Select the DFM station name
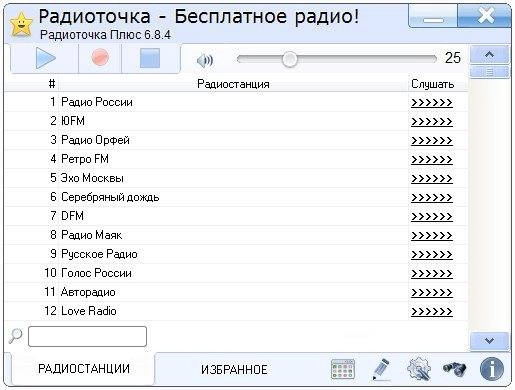Screen dimensions: 515x390 click(72, 216)
